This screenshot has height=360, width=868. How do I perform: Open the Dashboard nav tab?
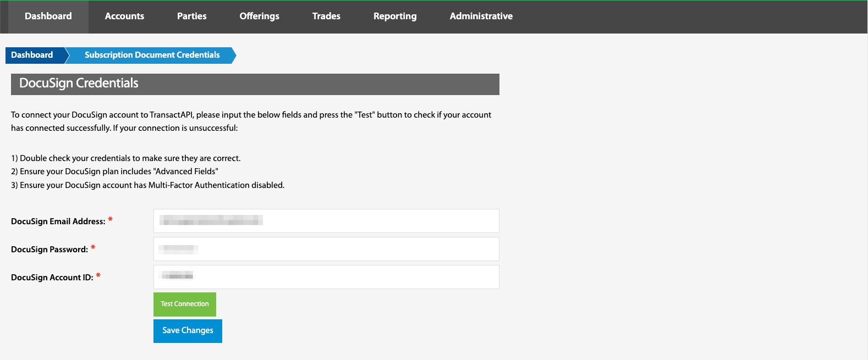(x=48, y=16)
